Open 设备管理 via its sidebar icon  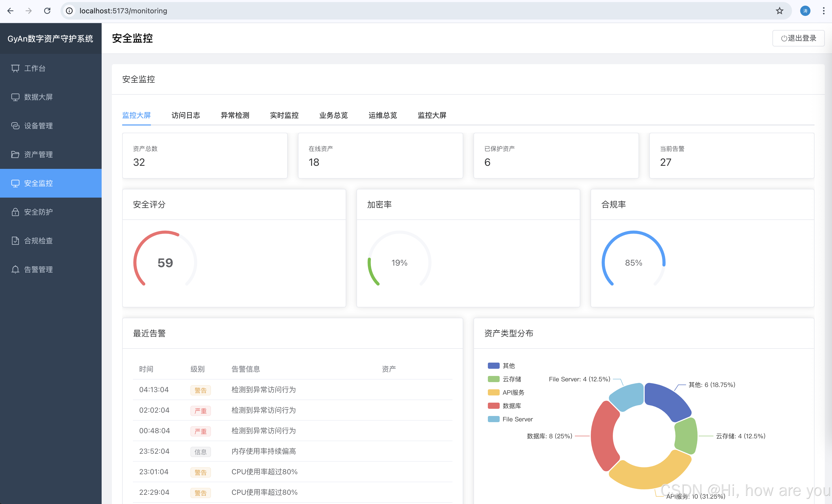click(x=15, y=126)
